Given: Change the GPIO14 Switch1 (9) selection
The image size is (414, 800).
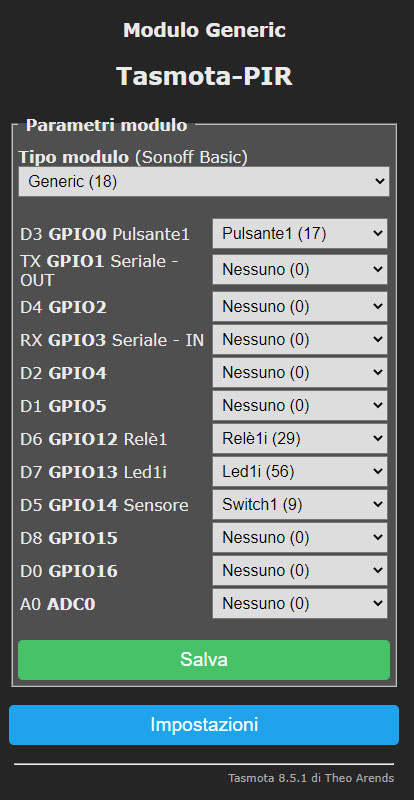Looking at the screenshot, I should pos(300,505).
